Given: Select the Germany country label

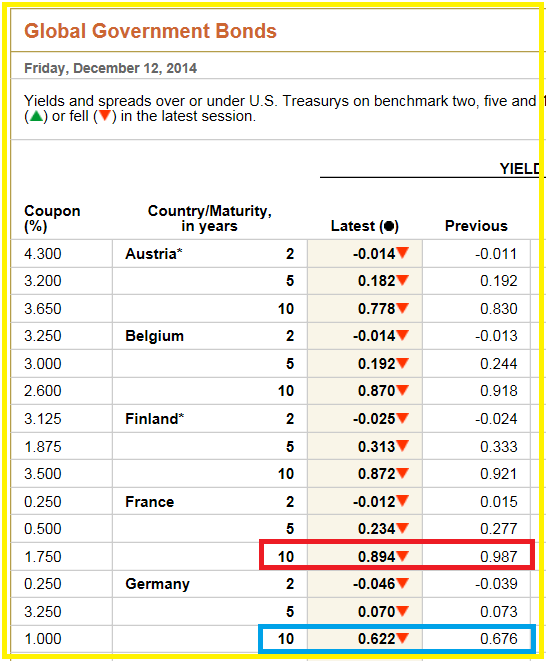Looking at the screenshot, I should pyautogui.click(x=157, y=584).
